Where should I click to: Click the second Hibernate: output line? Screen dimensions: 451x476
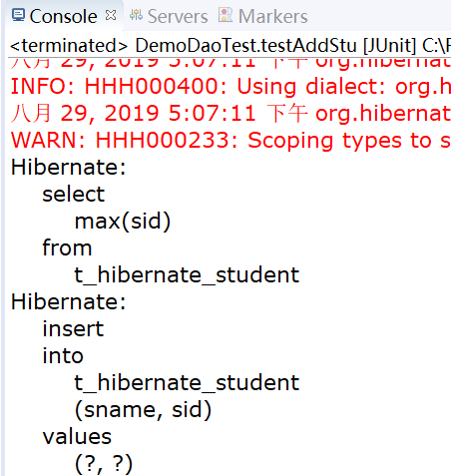click(69, 301)
